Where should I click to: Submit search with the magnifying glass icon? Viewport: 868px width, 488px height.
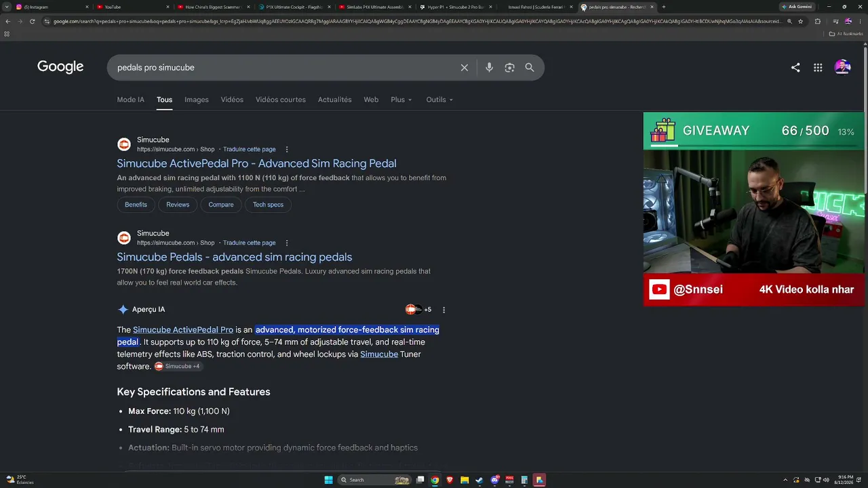pos(530,68)
